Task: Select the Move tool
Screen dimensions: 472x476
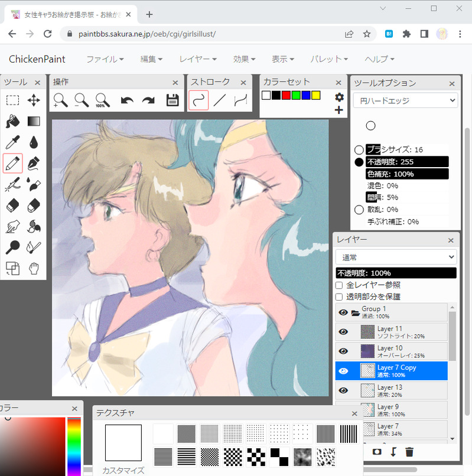Action: pyautogui.click(x=34, y=100)
